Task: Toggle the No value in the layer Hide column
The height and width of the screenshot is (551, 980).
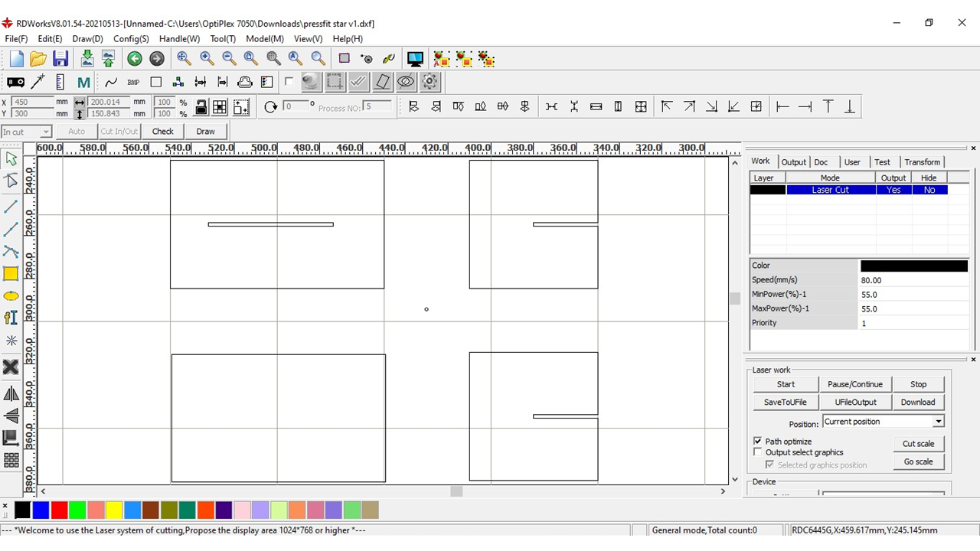Action: 929,190
